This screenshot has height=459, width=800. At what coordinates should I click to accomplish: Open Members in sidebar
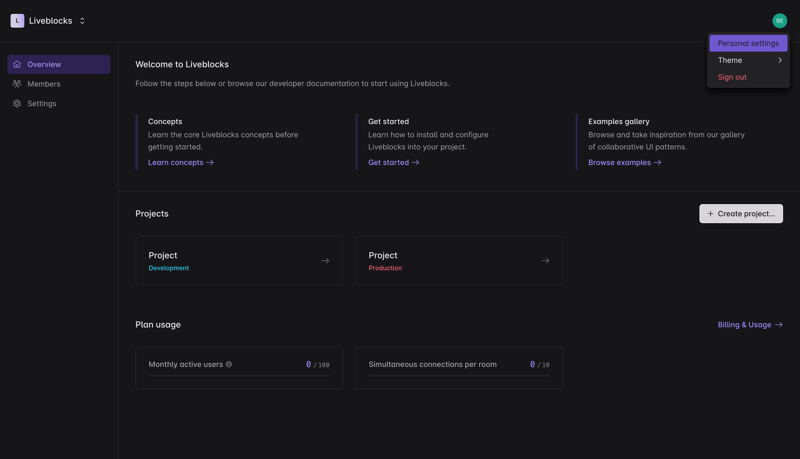[x=59, y=84]
